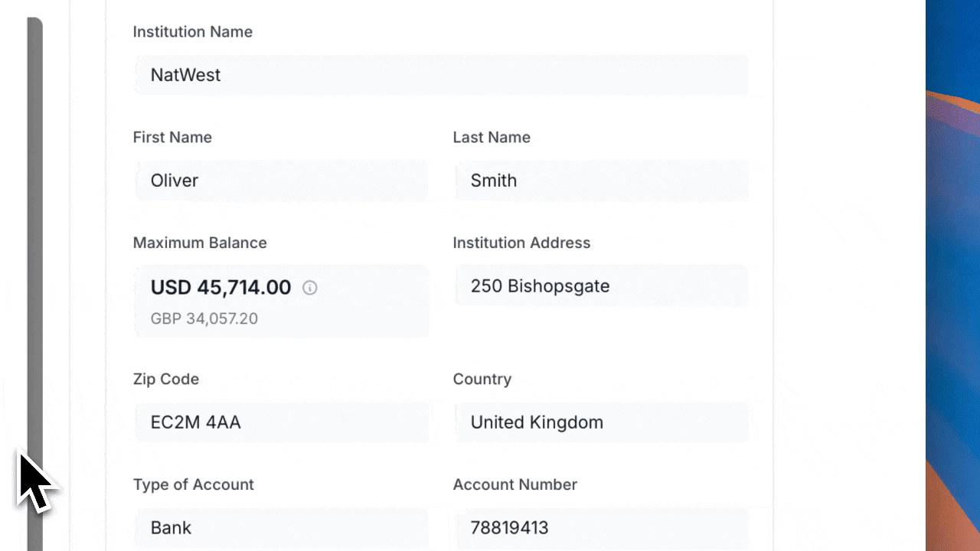Select the Zip Code field EC2M 4AA
Image resolution: width=980 pixels, height=551 pixels.
coord(281,422)
